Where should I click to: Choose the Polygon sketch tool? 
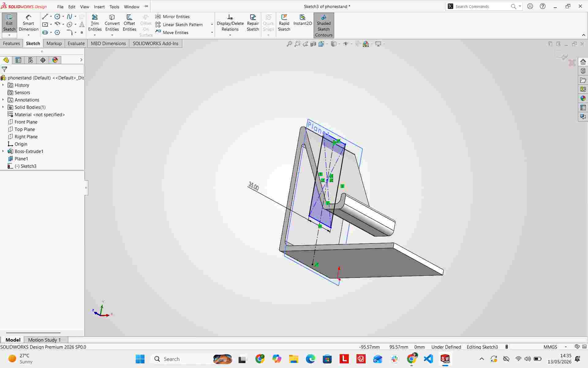[57, 33]
